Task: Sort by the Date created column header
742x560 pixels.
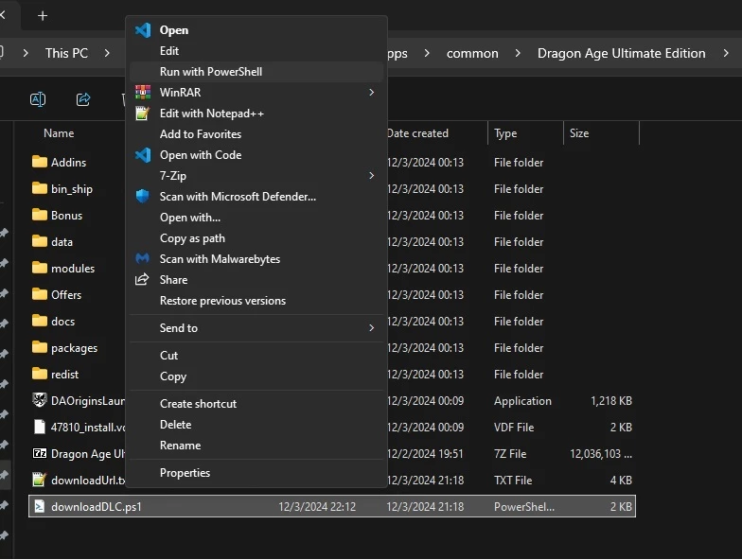Action: (418, 133)
